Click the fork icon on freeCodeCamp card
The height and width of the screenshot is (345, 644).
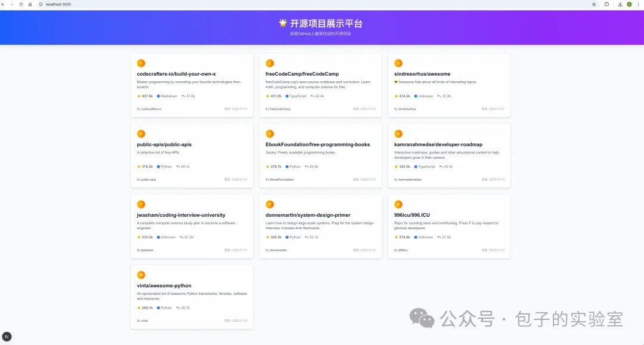[x=311, y=96]
